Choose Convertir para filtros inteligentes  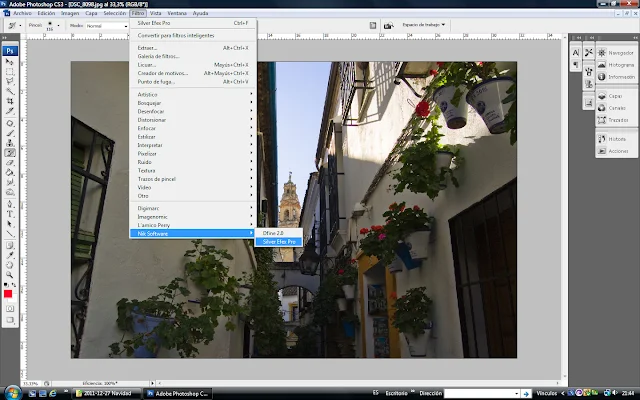point(193,36)
